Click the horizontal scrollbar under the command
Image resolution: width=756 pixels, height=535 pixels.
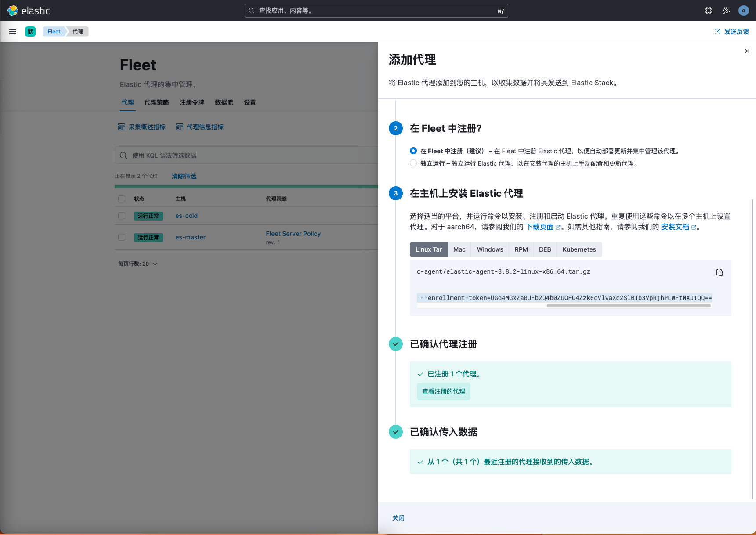click(x=629, y=306)
